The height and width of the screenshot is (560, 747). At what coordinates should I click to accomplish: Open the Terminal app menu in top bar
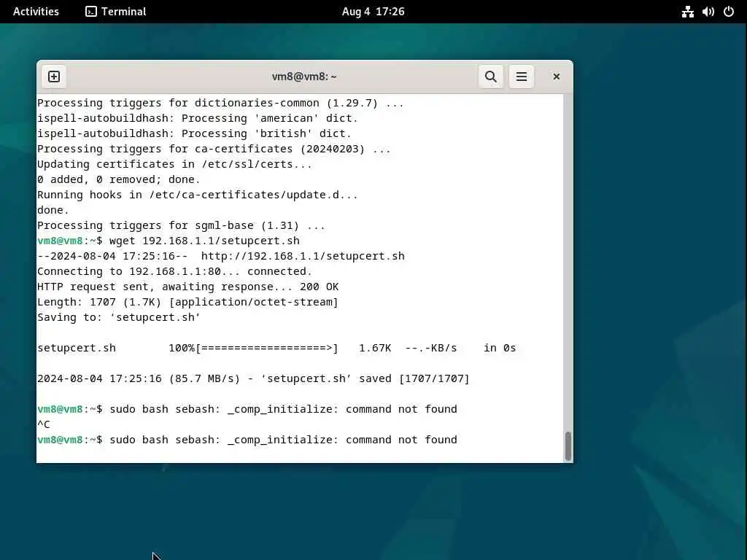[x=116, y=12]
